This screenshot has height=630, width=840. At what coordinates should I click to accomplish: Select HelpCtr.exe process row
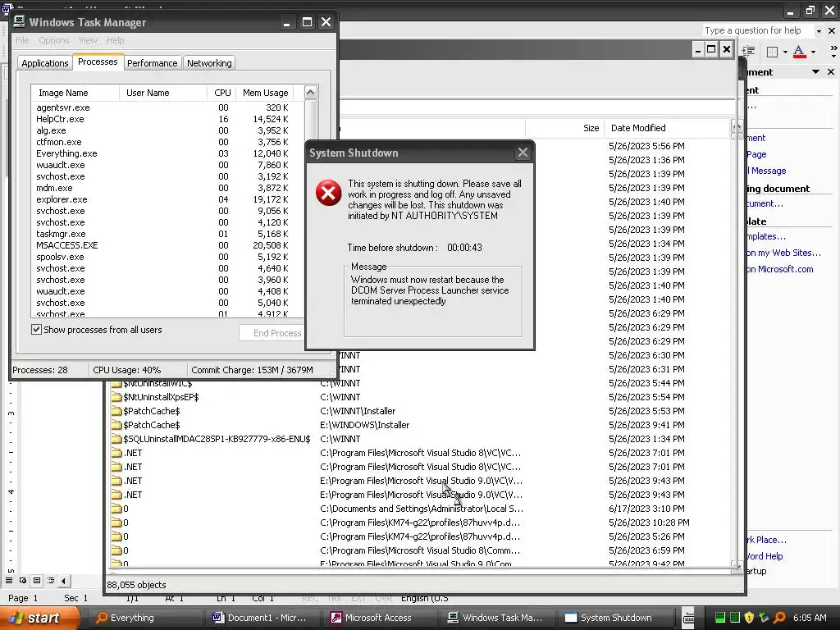point(167,119)
